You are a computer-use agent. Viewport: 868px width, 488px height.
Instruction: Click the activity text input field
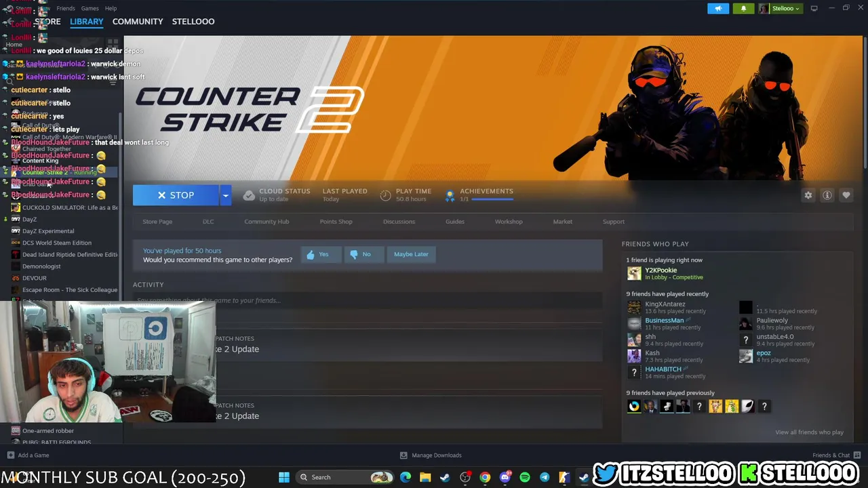tap(368, 300)
